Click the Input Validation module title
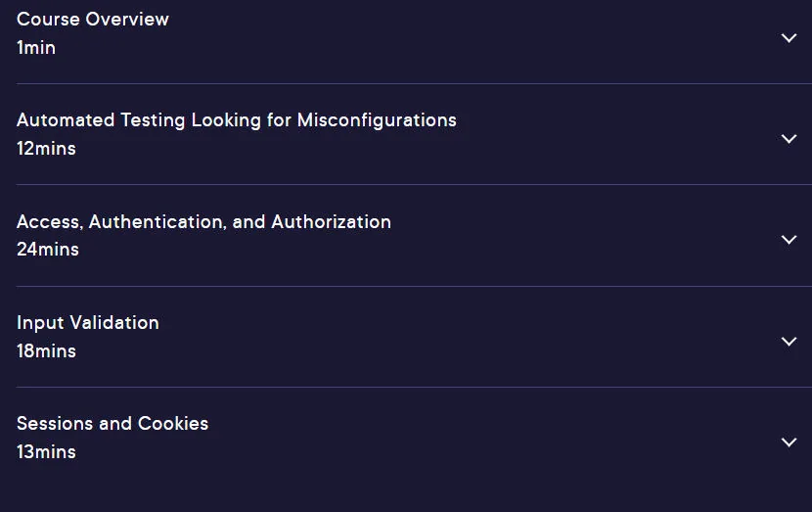 [88, 323]
